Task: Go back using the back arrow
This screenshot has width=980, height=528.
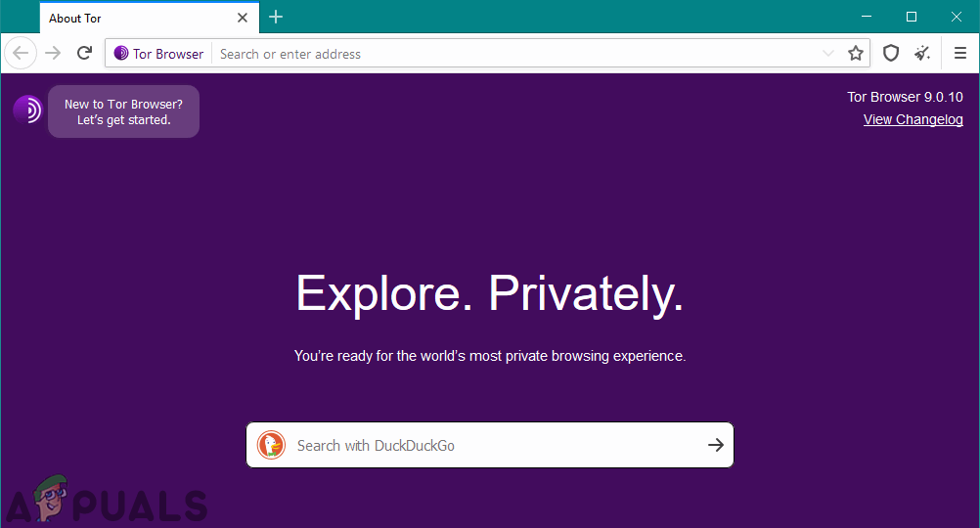Action: click(x=21, y=53)
